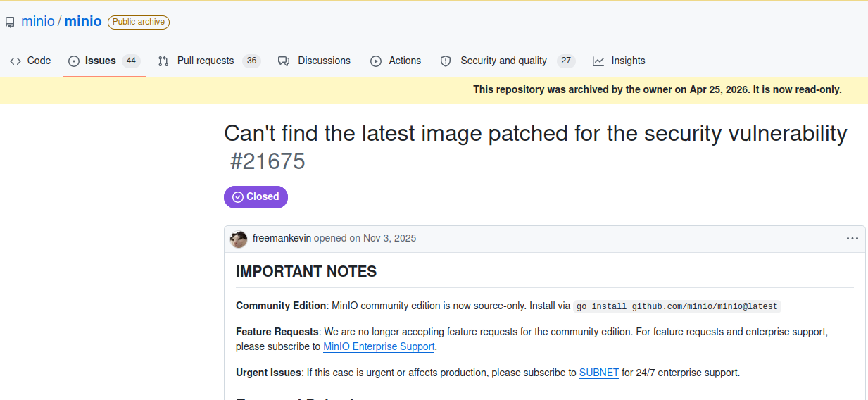Click the Security shield icon
This screenshot has height=400, width=868.
[446, 61]
